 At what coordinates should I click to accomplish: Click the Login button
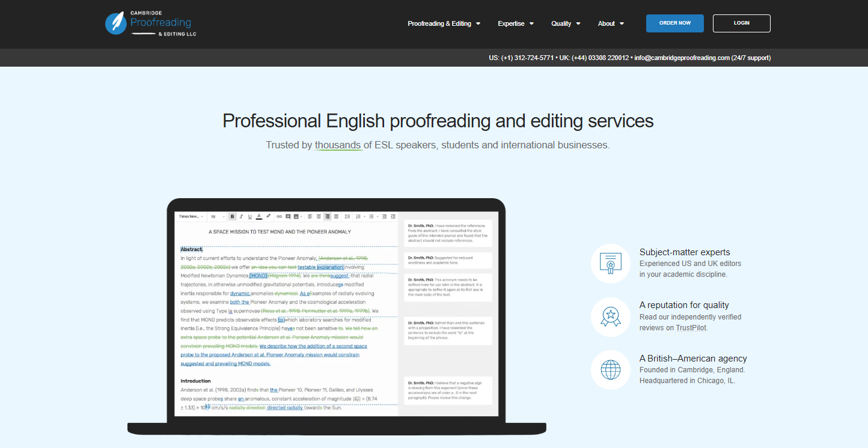tap(742, 23)
